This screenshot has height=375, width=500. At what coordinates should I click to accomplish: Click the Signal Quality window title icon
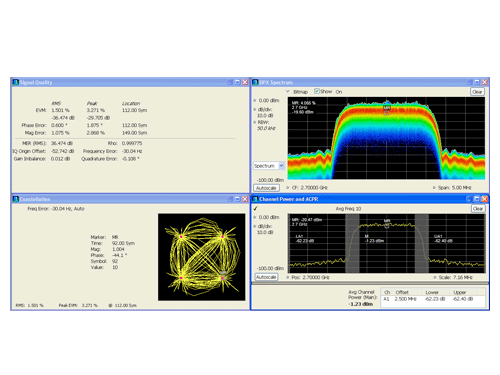point(15,82)
